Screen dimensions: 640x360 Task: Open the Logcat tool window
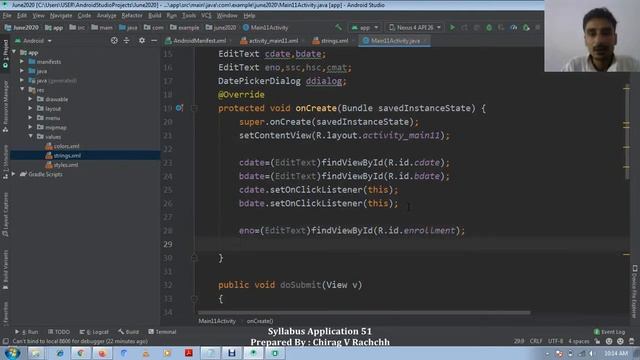[94, 332]
